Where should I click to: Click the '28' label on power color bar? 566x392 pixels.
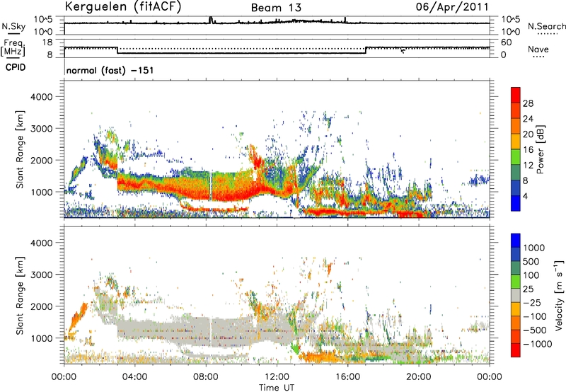pyautogui.click(x=528, y=103)
